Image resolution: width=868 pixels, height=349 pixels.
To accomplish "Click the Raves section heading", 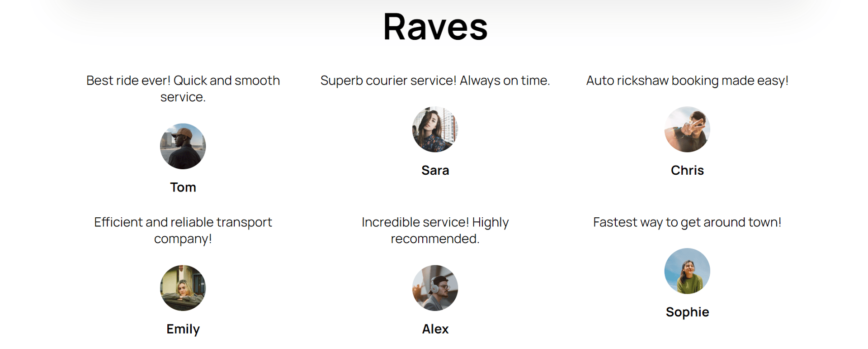I will (435, 27).
